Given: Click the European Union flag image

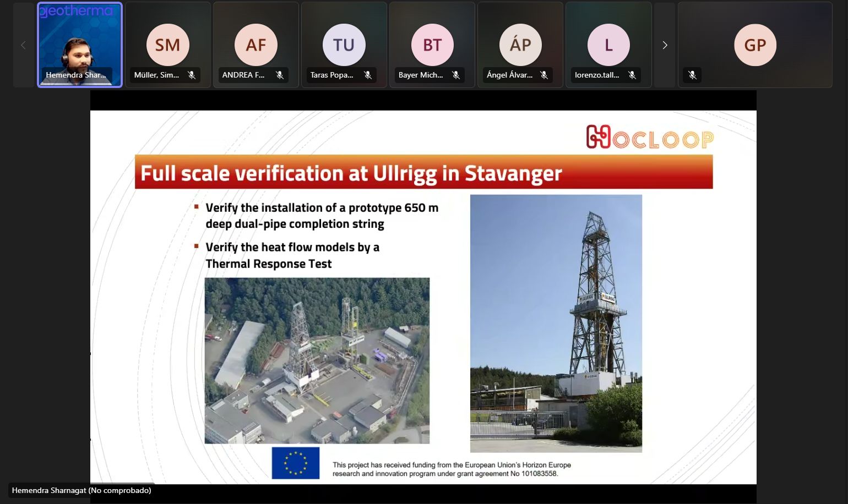Looking at the screenshot, I should 296,463.
